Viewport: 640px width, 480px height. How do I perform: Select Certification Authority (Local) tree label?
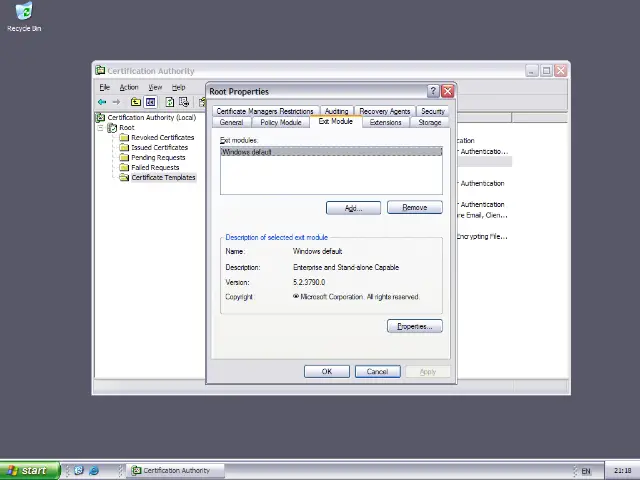152,118
